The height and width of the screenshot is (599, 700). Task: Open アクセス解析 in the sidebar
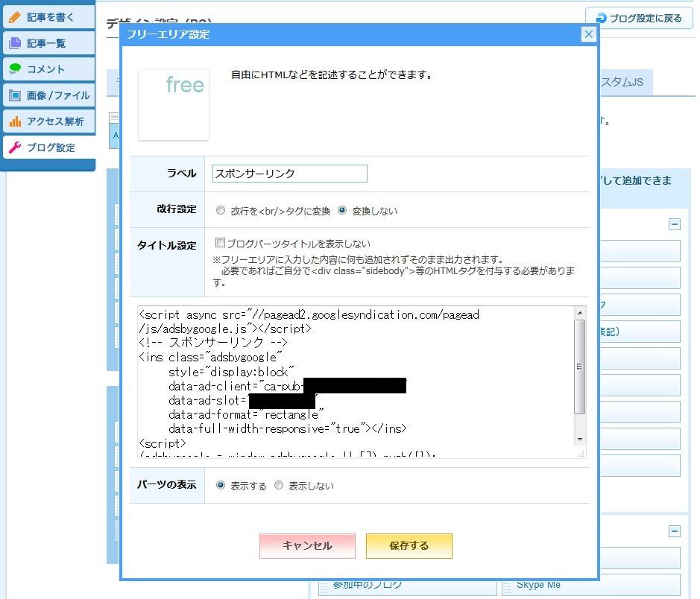pos(48,121)
